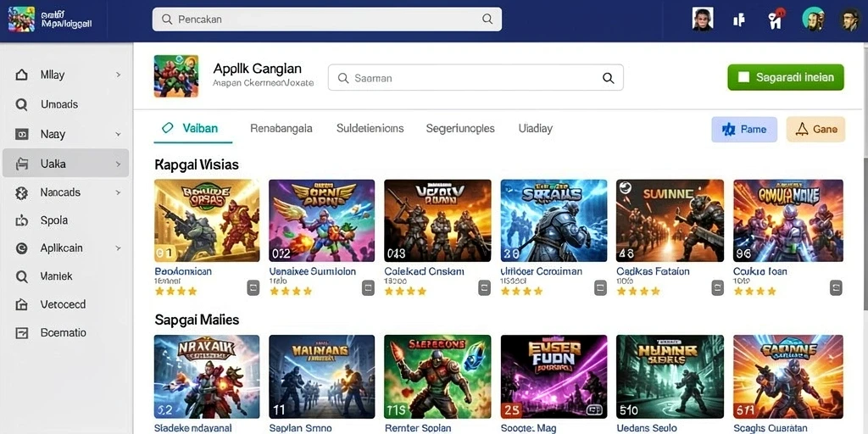Open notifications icon with red badge

[x=776, y=19]
